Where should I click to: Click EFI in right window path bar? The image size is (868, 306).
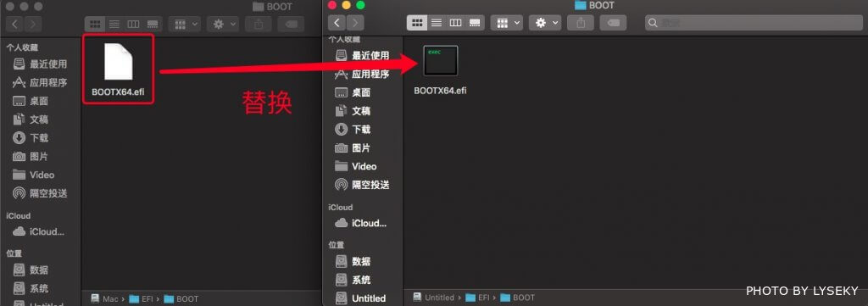[x=478, y=298]
